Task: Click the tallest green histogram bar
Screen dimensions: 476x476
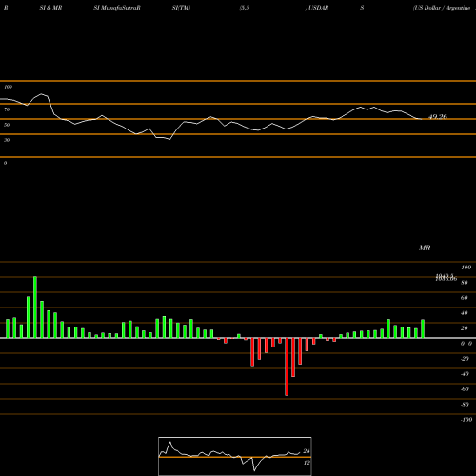Action: click(35, 307)
